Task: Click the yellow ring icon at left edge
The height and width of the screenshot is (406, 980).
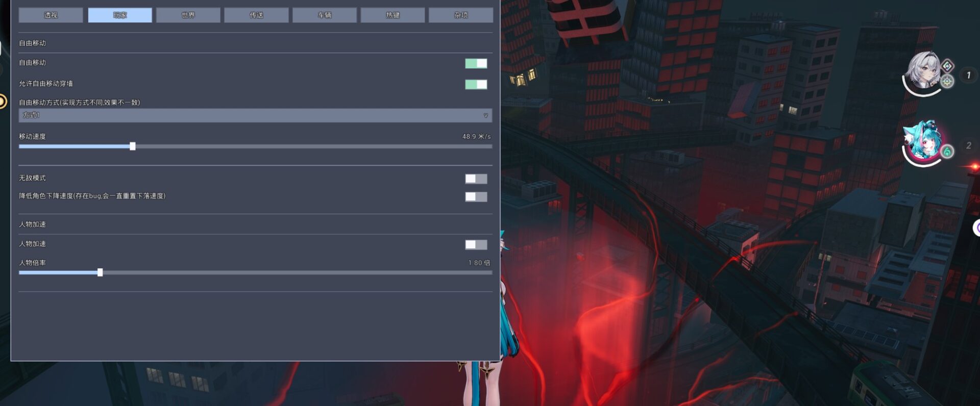Action: pos(2,101)
